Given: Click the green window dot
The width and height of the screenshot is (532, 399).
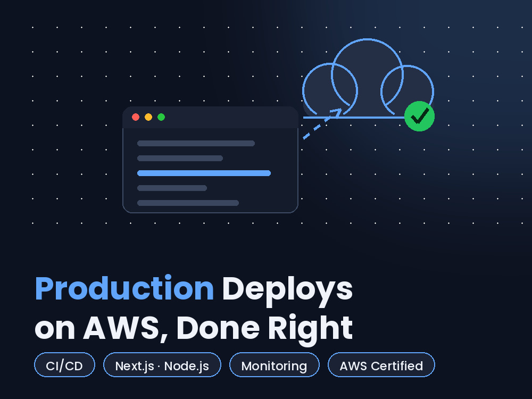Looking at the screenshot, I should click(x=161, y=117).
